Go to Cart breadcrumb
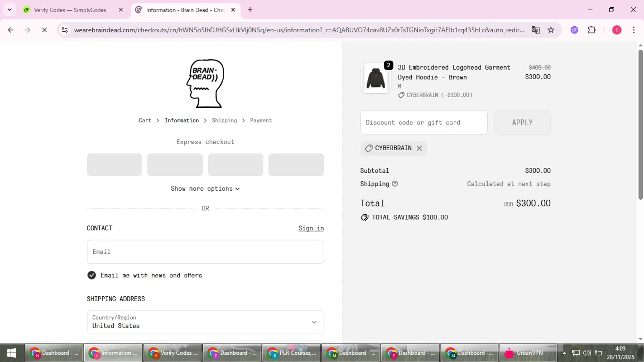This screenshot has width=644, height=362. [x=145, y=121]
